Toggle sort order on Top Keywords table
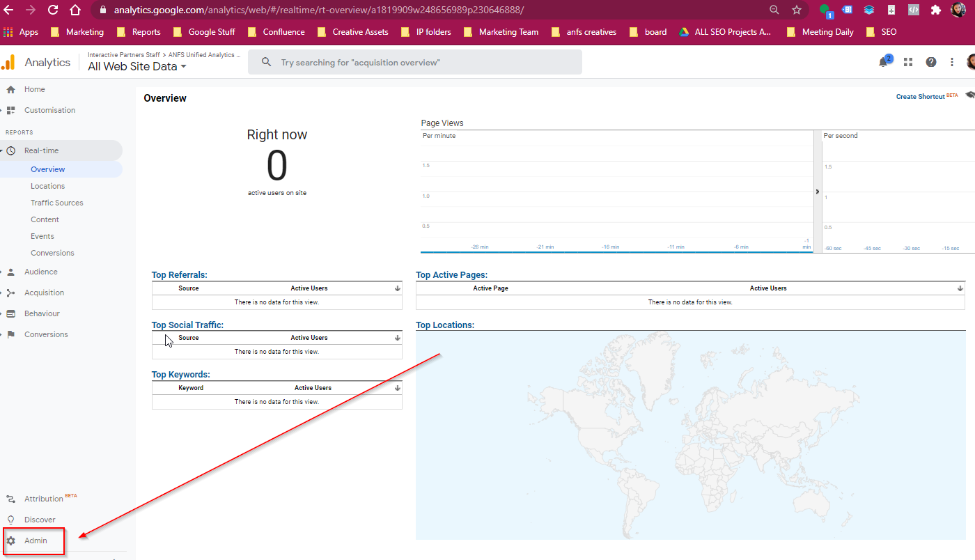 (x=397, y=387)
